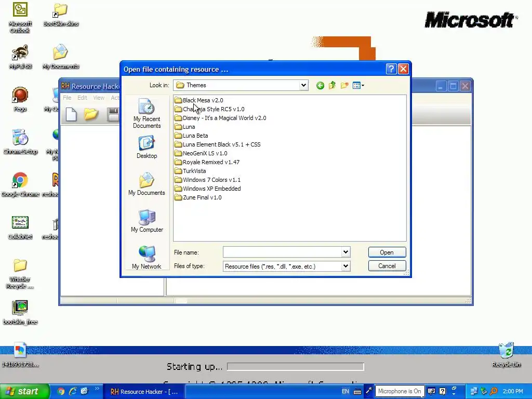532x399 pixels.
Task: Launch Chrome from Quick Launch bar
Action: coord(61,392)
